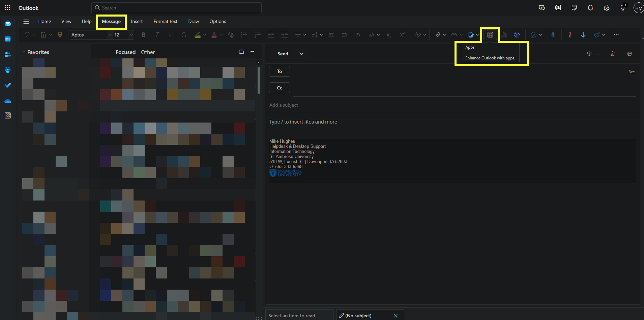644x320 pixels.
Task: Open OneDrive in the left sidebar
Action: [8, 101]
